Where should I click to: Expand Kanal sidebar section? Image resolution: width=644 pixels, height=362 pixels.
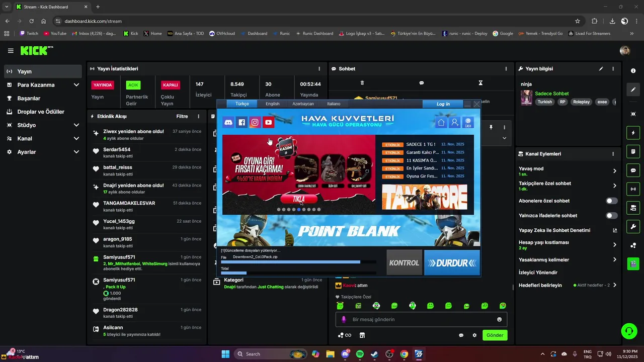76,138
